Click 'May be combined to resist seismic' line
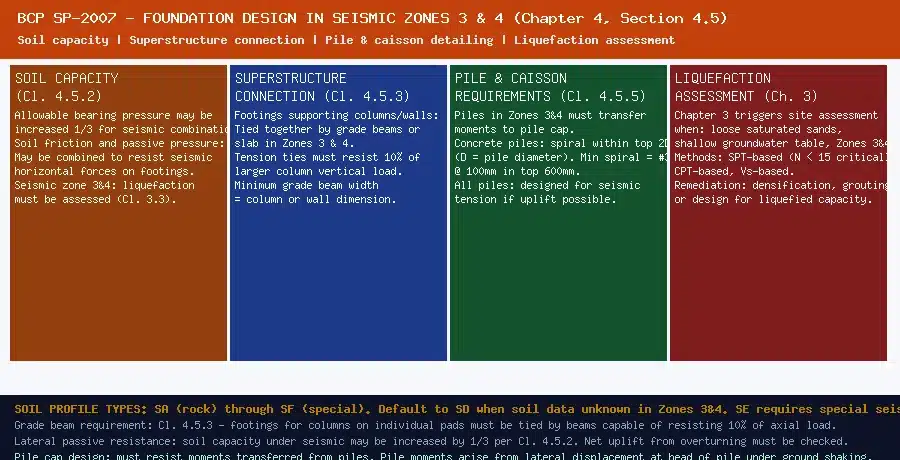The height and width of the screenshot is (460, 900). click(x=113, y=157)
